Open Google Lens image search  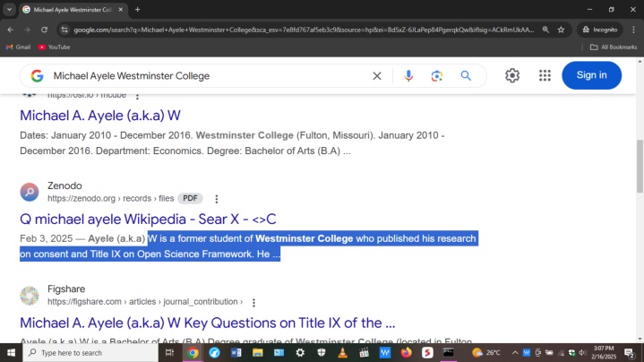click(x=436, y=76)
